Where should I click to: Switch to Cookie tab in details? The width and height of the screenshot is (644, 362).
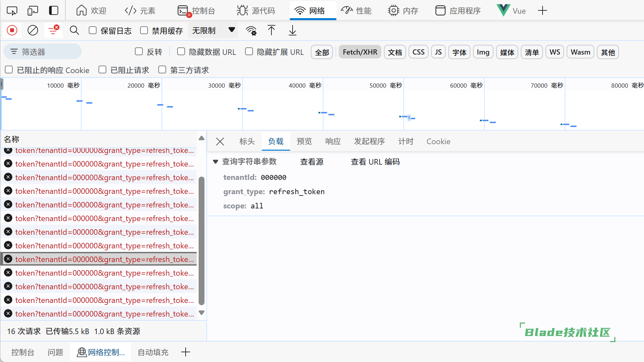(438, 142)
